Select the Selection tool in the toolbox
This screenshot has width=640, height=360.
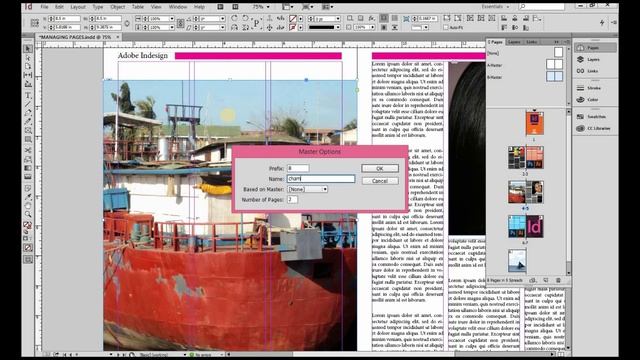pyautogui.click(x=28, y=49)
